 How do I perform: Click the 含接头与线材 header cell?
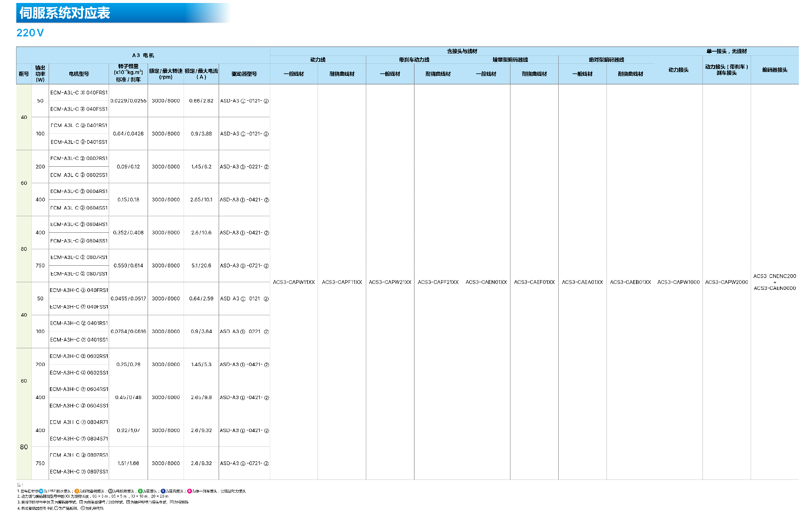(462, 51)
